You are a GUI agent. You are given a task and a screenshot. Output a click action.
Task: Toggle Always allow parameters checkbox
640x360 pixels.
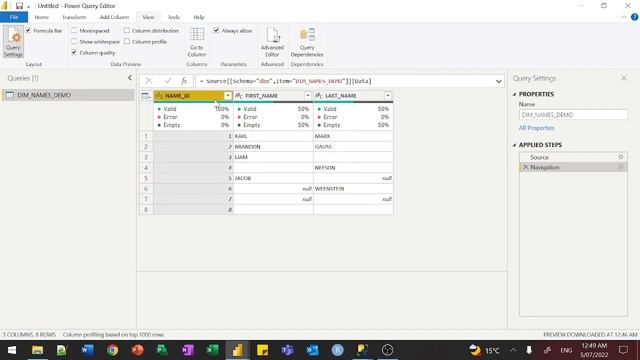click(x=216, y=30)
